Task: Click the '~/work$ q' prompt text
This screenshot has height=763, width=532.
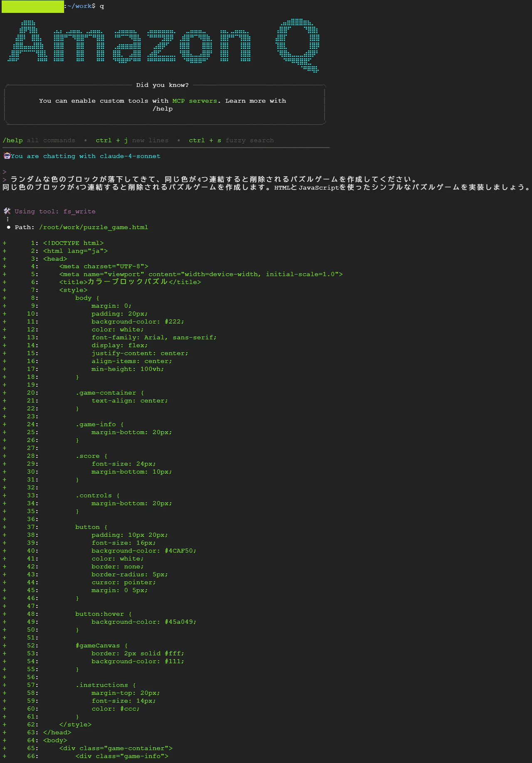Action: tap(86, 6)
